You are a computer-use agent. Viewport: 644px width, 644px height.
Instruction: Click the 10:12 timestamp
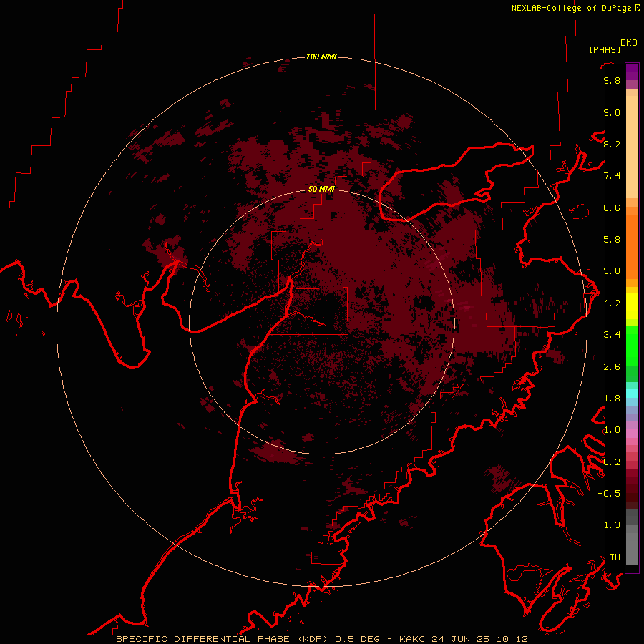(512, 639)
